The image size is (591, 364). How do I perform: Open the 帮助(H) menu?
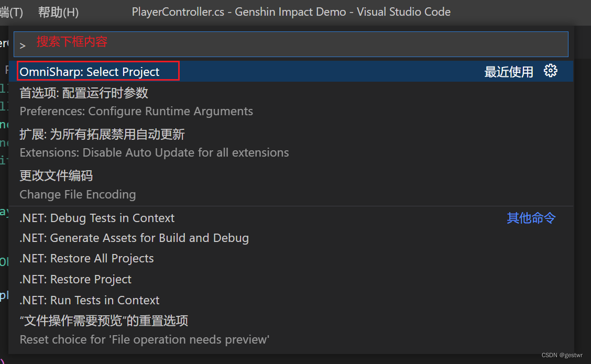(58, 12)
